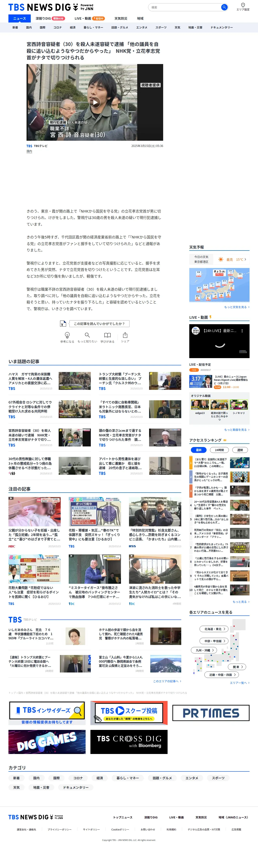The height and width of the screenshot is (868, 258).
Task: Open 国際 in the sub navigation bar
Action: [42, 28]
